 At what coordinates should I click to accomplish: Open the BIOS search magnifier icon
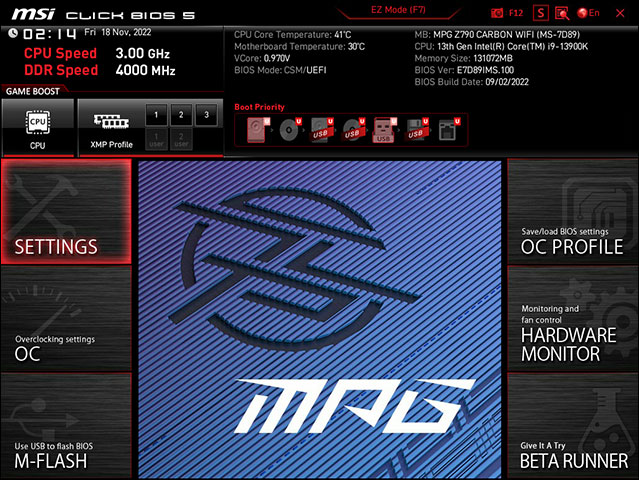tap(562, 13)
